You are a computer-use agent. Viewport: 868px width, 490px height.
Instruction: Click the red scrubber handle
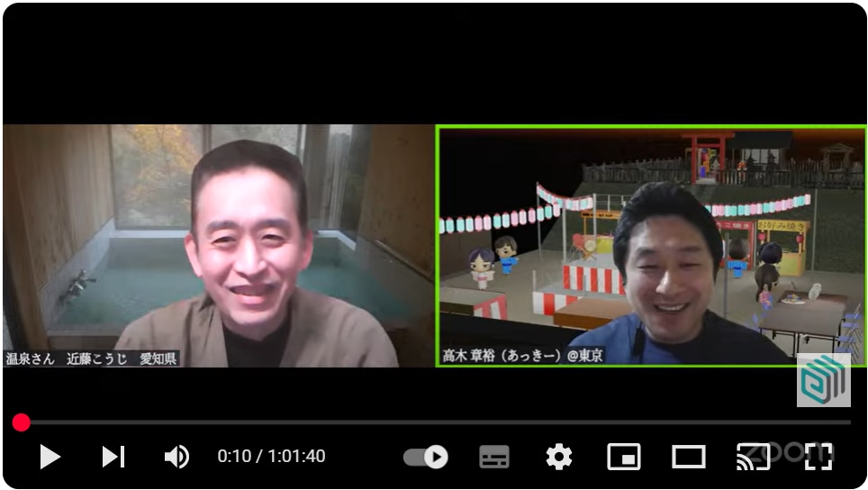click(22, 422)
